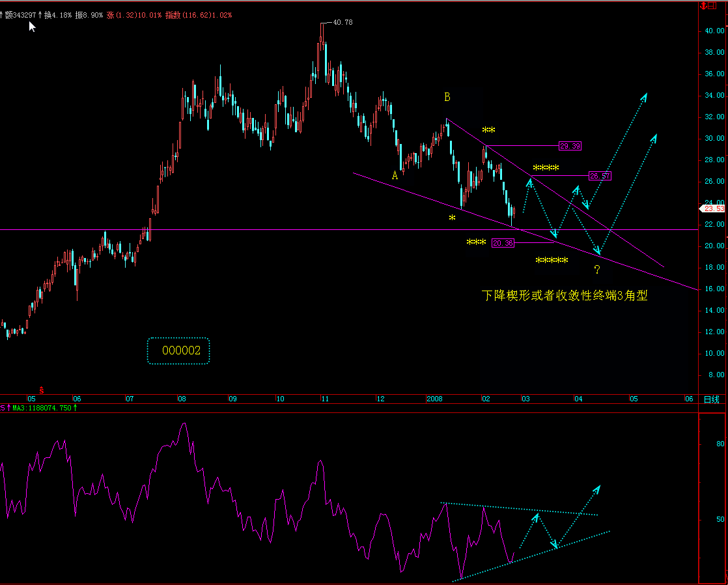This screenshot has width=728, height=585.
Task: Click 80 on the indicator axis
Action: click(720, 444)
